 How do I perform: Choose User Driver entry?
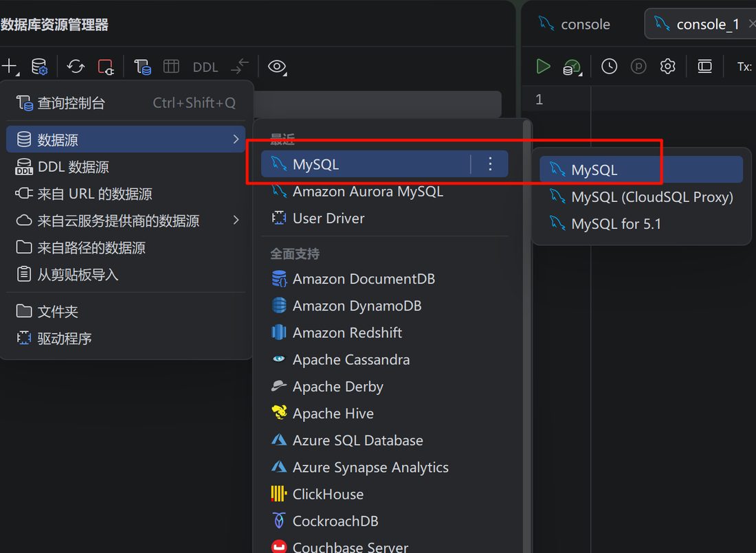[384, 218]
